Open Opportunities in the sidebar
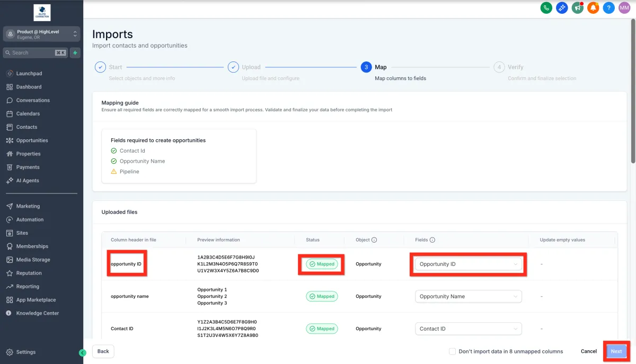The width and height of the screenshot is (636, 364). tap(32, 140)
